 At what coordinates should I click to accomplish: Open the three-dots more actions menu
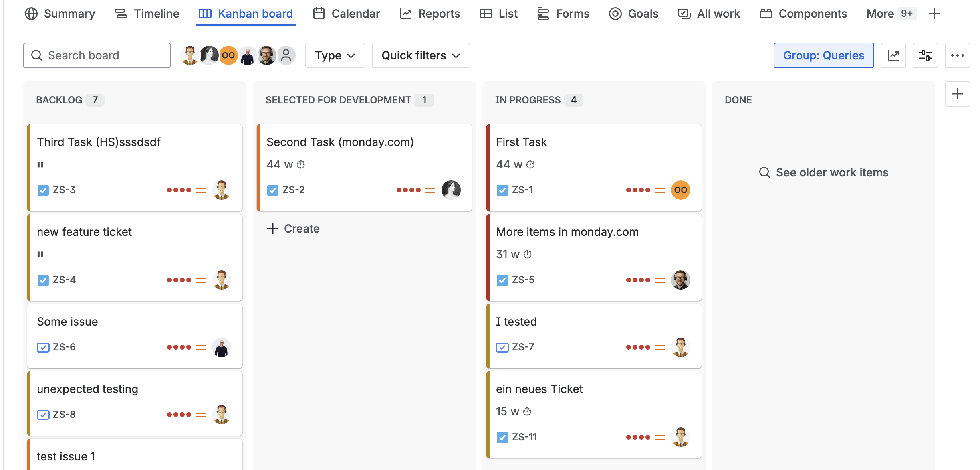(957, 55)
